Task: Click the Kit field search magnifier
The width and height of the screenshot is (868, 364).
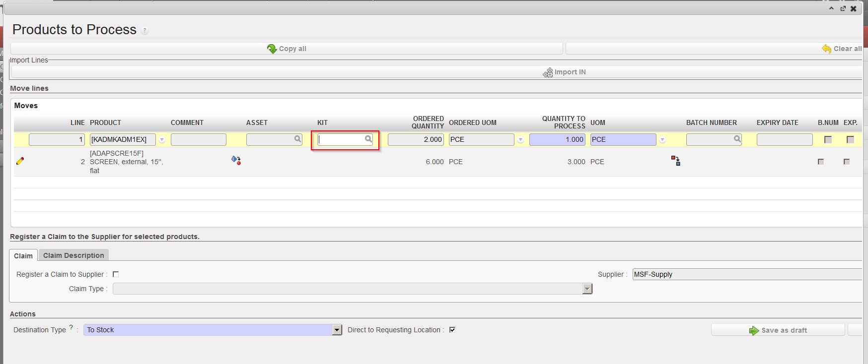Action: tap(368, 139)
